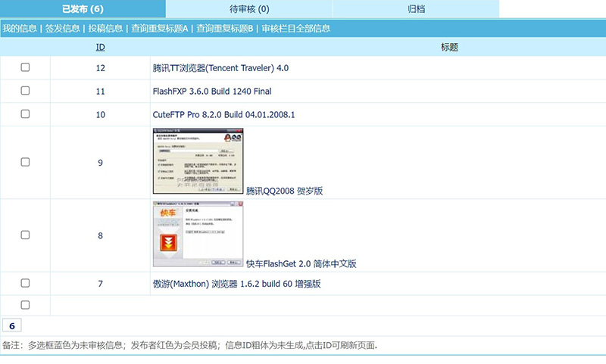Click the 标题 column header
Screen dimensions: 606x364
(x=449, y=47)
